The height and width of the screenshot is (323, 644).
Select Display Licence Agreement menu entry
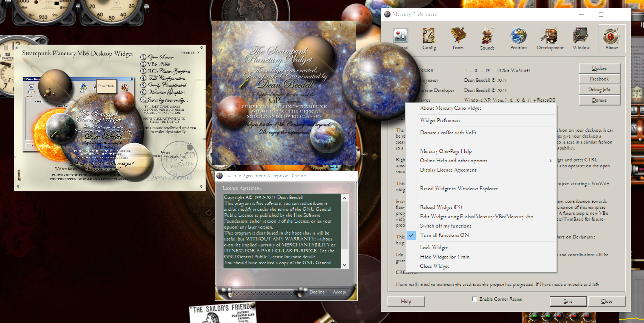[448, 170]
